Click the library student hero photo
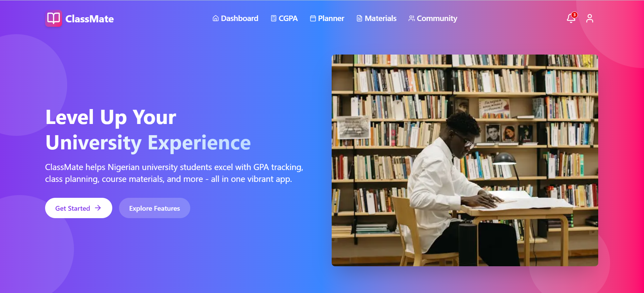 point(465,160)
